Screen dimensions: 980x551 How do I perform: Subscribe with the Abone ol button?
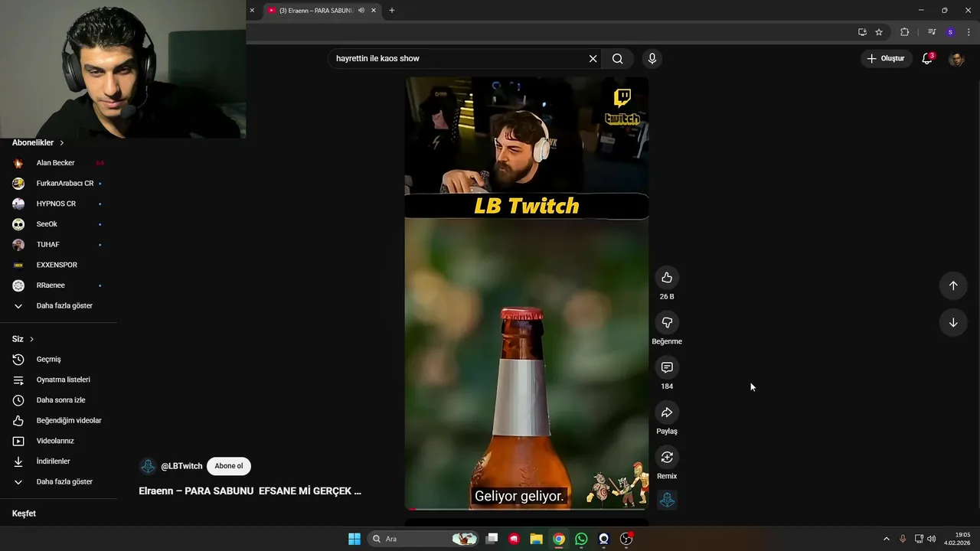pos(228,466)
